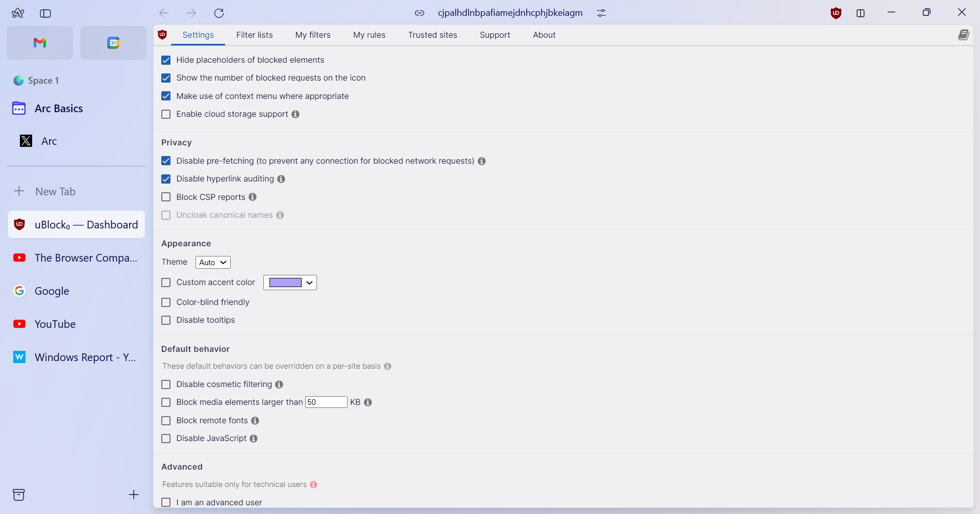
Task: Open a New Tab from sidebar
Action: click(x=77, y=192)
